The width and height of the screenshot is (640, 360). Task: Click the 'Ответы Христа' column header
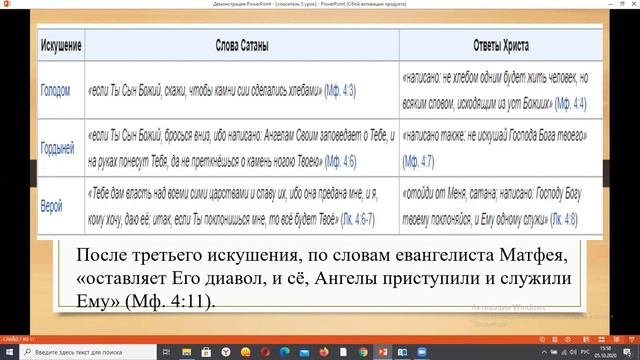pyautogui.click(x=501, y=45)
